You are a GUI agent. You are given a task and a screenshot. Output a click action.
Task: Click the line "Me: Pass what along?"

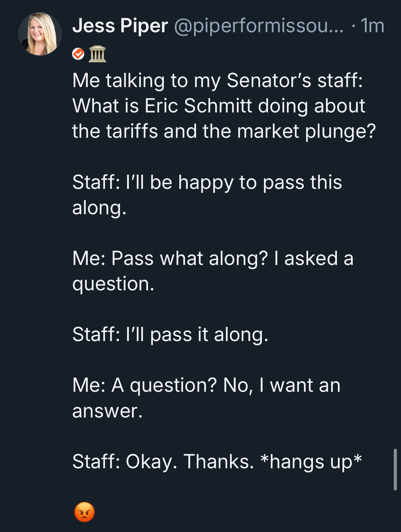pyautogui.click(x=170, y=258)
